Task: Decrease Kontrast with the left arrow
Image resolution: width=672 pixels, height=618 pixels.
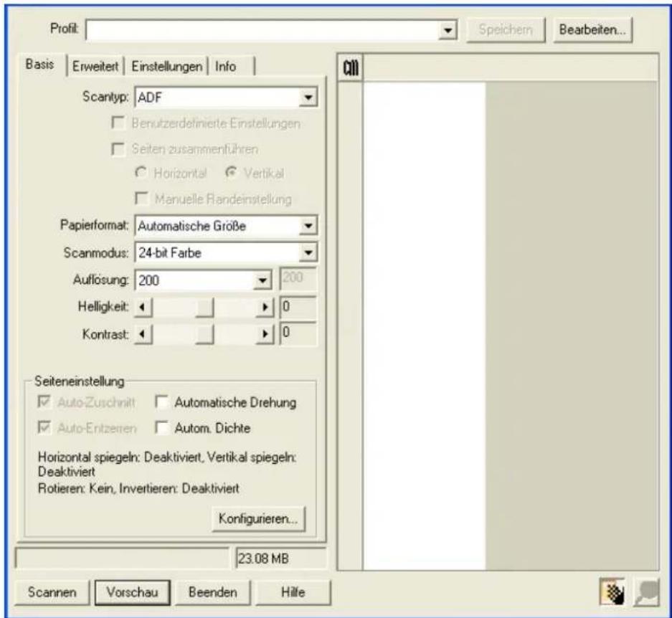Action: coord(143,334)
